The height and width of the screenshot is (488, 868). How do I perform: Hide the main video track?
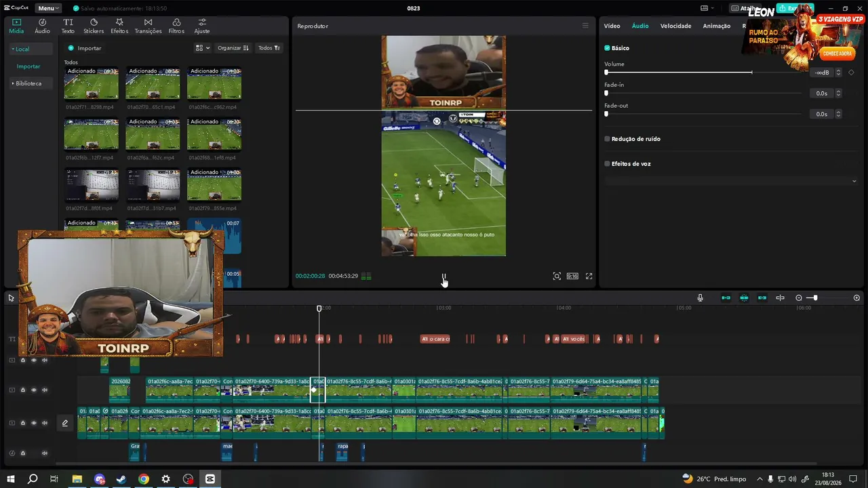[34, 423]
